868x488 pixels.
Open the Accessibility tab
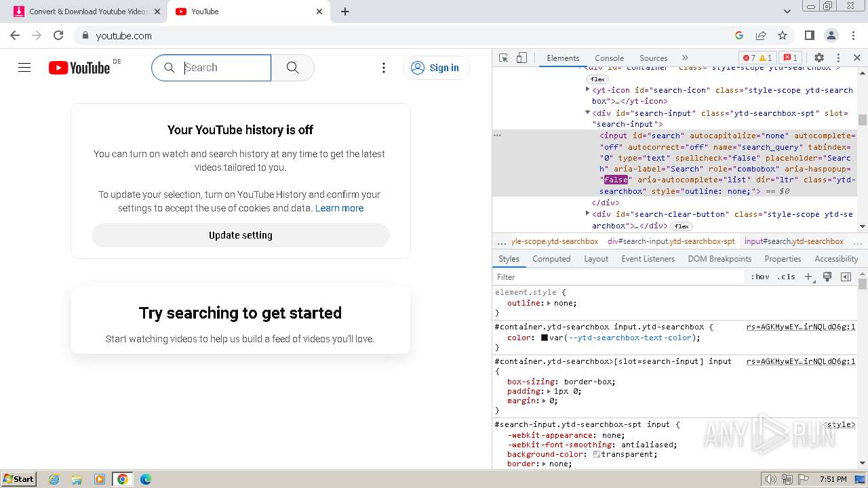coord(836,259)
